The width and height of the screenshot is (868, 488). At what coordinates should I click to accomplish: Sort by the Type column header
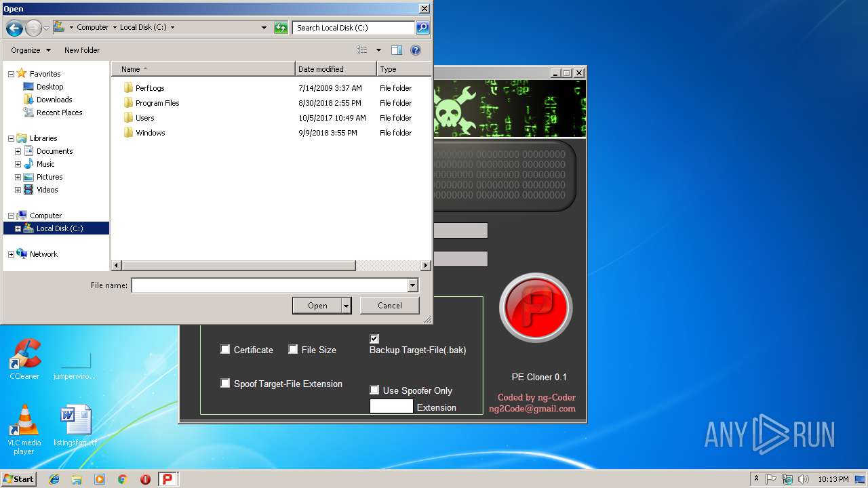pos(403,69)
